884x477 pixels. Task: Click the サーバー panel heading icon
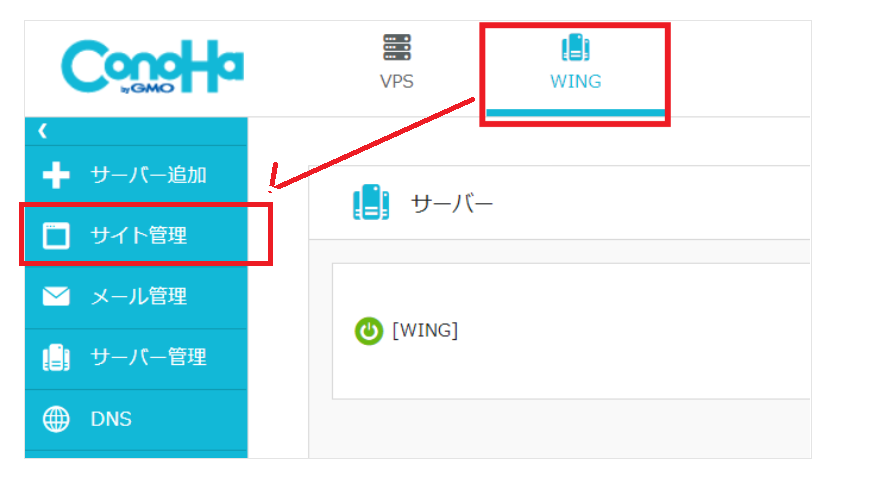pyautogui.click(x=371, y=202)
